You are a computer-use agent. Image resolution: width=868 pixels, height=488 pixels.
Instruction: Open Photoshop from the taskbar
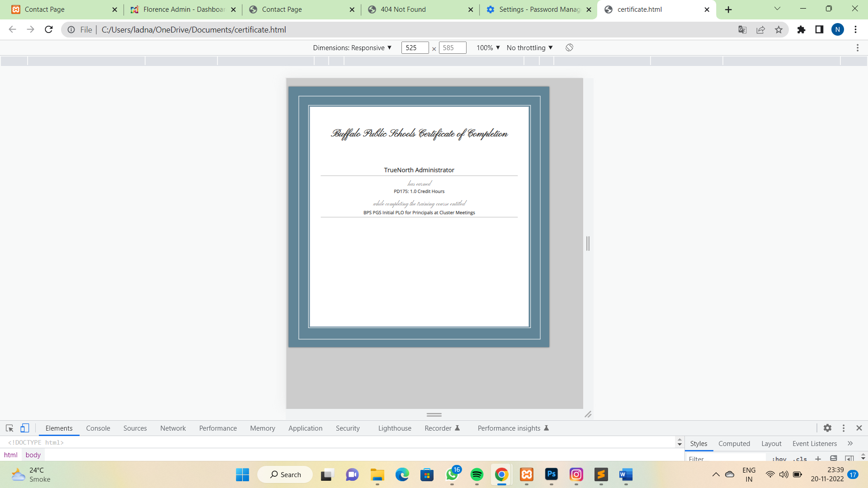pos(551,474)
